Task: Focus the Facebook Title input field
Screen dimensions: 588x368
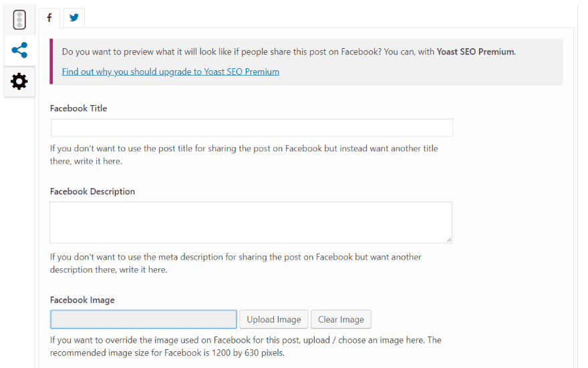Action: pyautogui.click(x=252, y=128)
